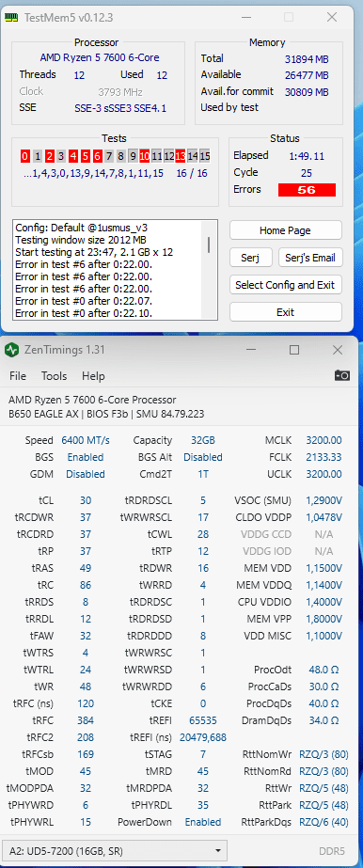Click the RttPark value RZQ/5 (48)

324,805
